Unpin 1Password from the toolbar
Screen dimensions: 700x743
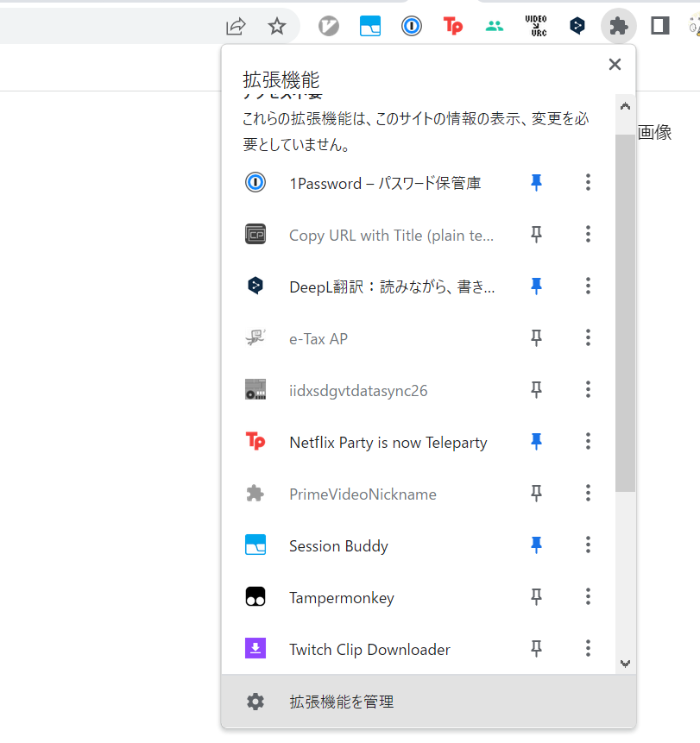pyautogui.click(x=536, y=182)
